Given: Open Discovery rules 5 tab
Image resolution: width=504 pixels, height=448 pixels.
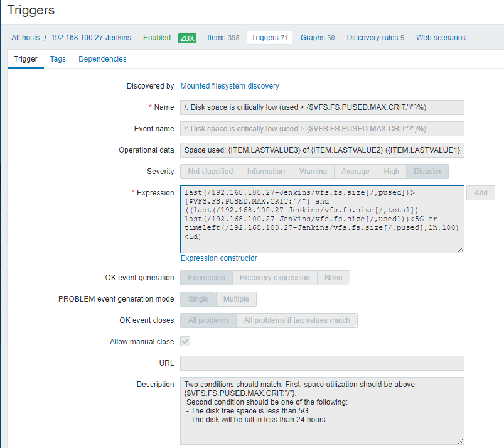Looking at the screenshot, I should pyautogui.click(x=375, y=38).
